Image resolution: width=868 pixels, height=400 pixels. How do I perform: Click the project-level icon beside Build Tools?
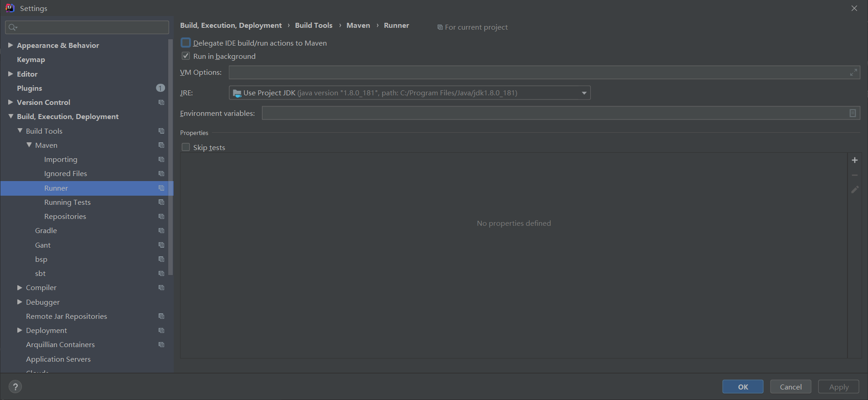coord(161,131)
